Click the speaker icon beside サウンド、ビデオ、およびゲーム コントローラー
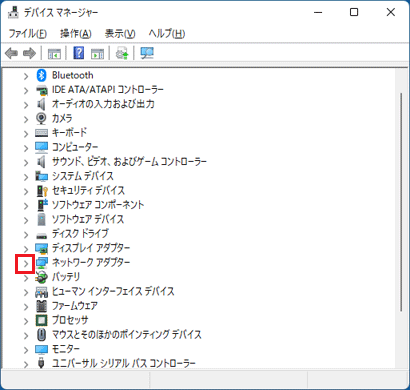This screenshot has height=390, width=410. (x=41, y=162)
